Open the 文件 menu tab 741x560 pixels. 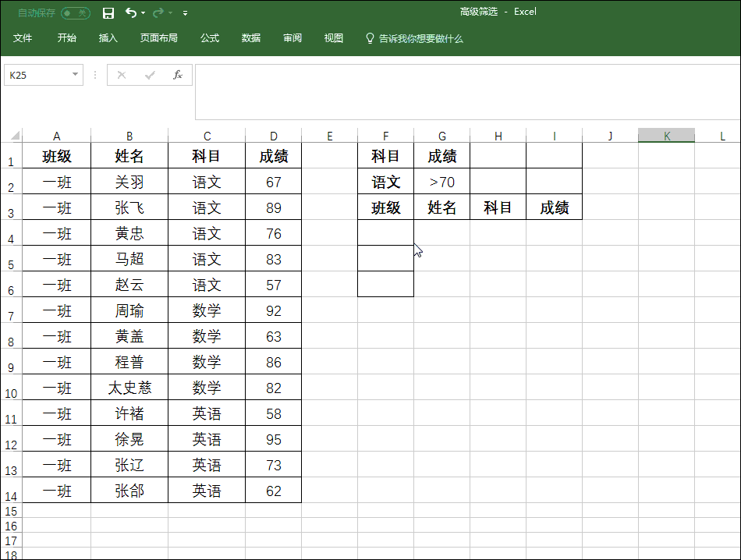coord(22,38)
